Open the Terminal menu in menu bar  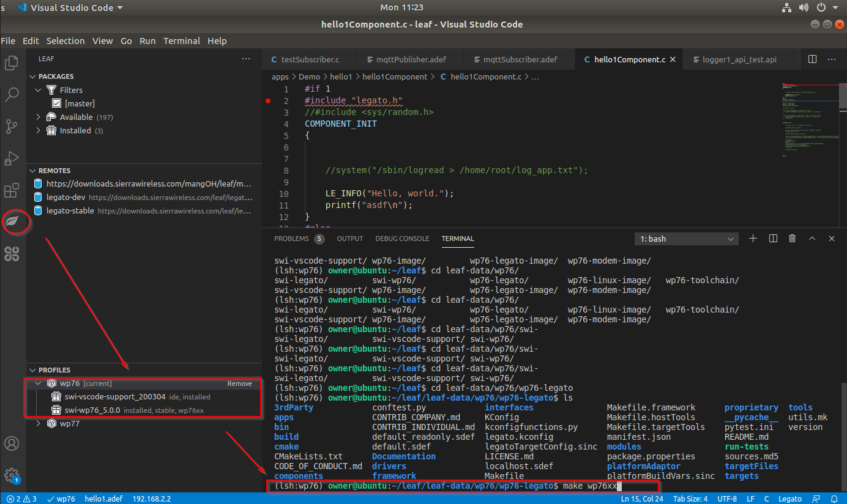[181, 41]
